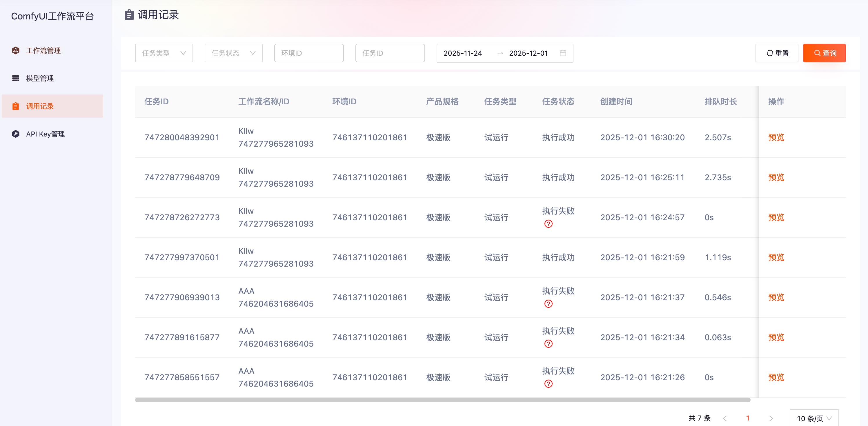Image resolution: width=868 pixels, height=426 pixels.
Task: Open the 任务状态 filter dropdown
Action: pyautogui.click(x=233, y=53)
